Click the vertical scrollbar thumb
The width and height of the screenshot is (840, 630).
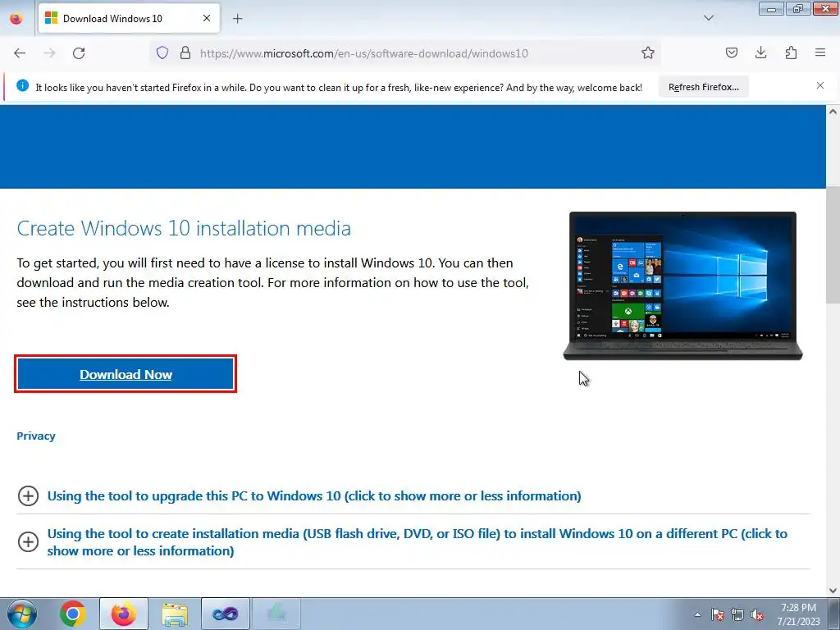(x=833, y=244)
